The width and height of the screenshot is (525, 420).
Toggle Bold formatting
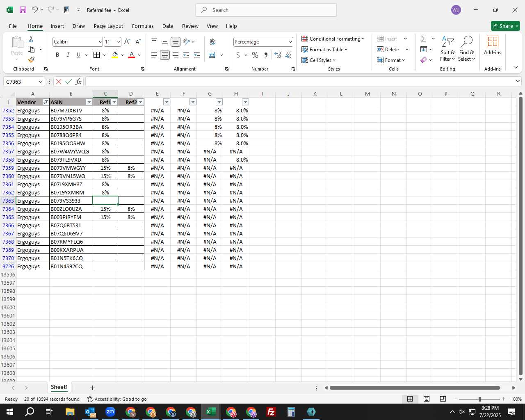tap(57, 55)
